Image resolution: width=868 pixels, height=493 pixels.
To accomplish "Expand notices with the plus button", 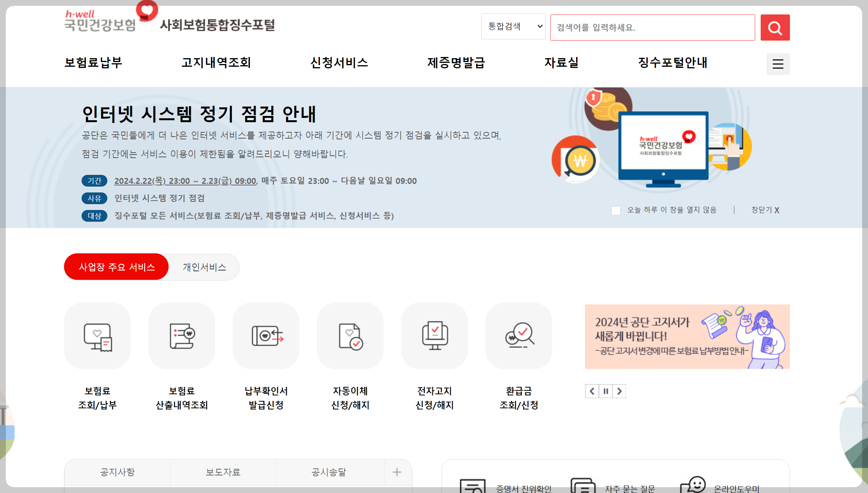I will click(x=397, y=472).
